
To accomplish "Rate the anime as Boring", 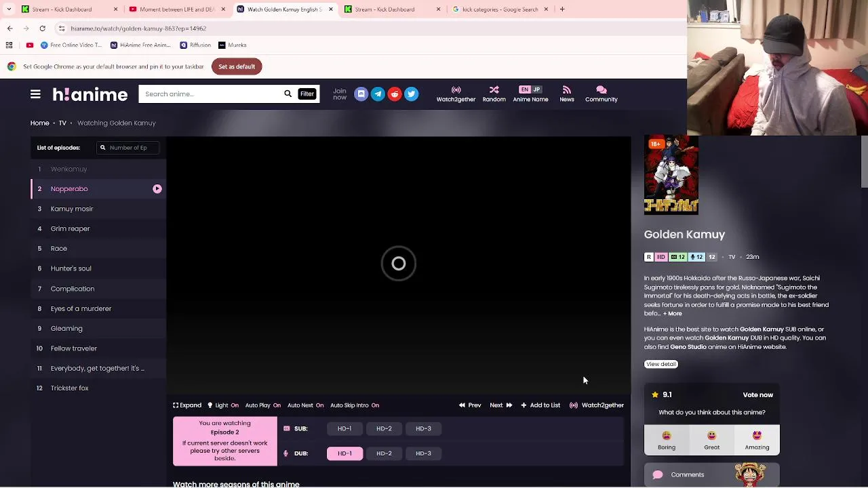I will [667, 440].
